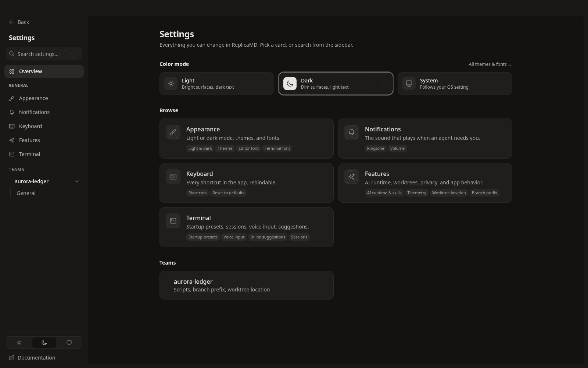Screen dimensions: 588x368
Task: Open All themes & fonts link
Action: point(490,64)
